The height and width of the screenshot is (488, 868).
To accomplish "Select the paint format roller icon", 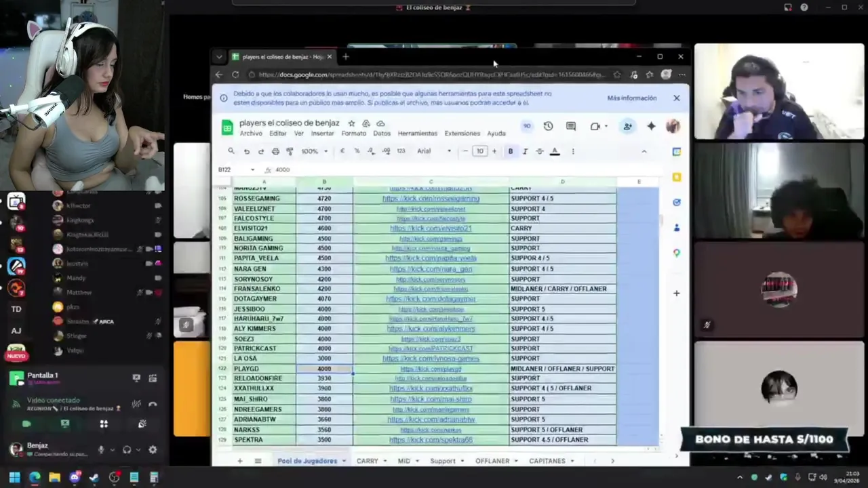I will pos(290,151).
